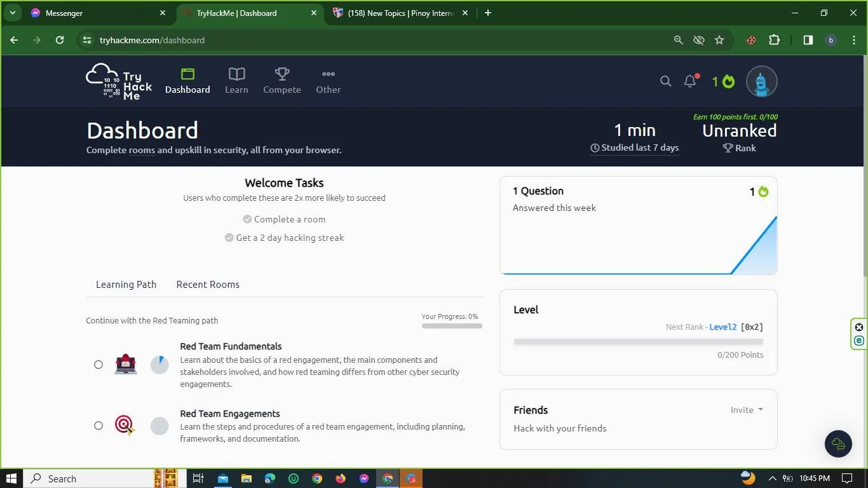Open the Other menu in navigation
Screen dimensions: 868x488
click(329, 81)
